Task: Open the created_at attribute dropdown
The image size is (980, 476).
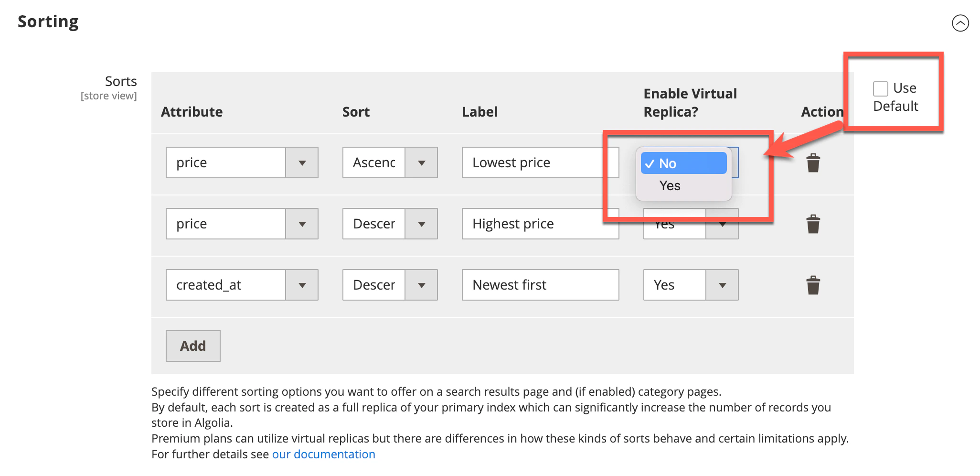Action: pos(302,285)
